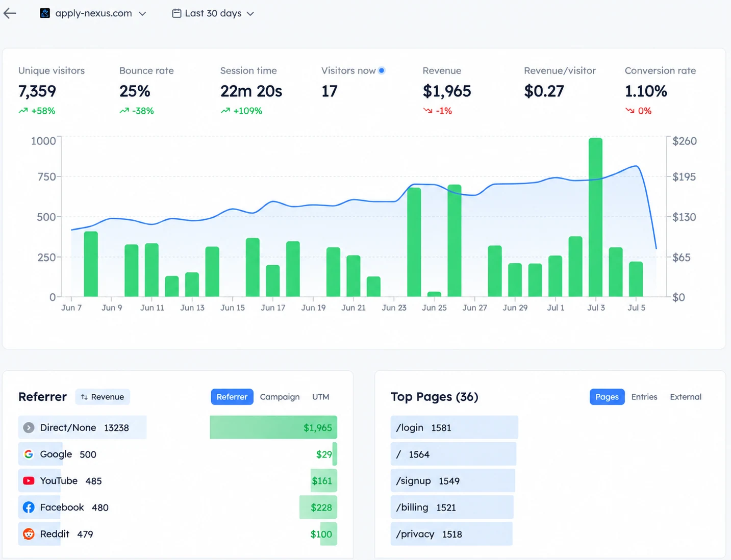The image size is (731, 560).
Task: Click the tallest revenue bar at Jul 3
Action: coord(595,217)
